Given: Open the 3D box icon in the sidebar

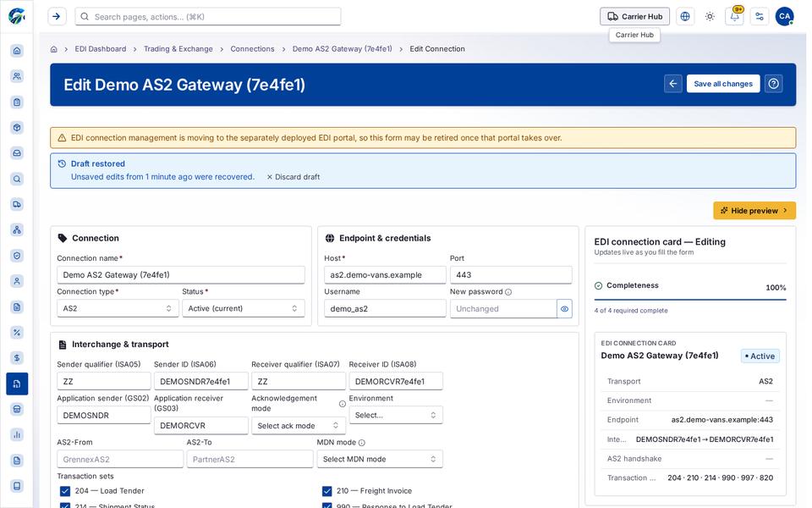Looking at the screenshot, I should (x=17, y=128).
